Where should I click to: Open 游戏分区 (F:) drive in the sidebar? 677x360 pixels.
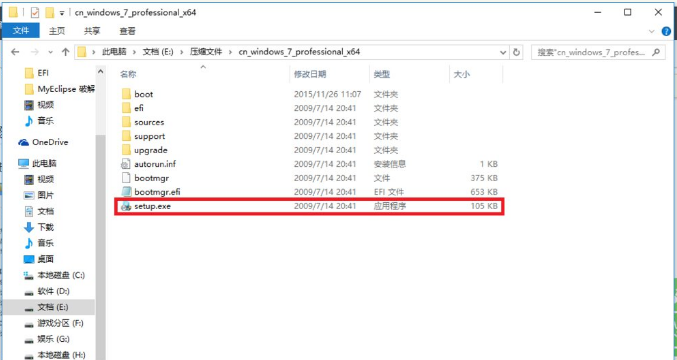54,323
